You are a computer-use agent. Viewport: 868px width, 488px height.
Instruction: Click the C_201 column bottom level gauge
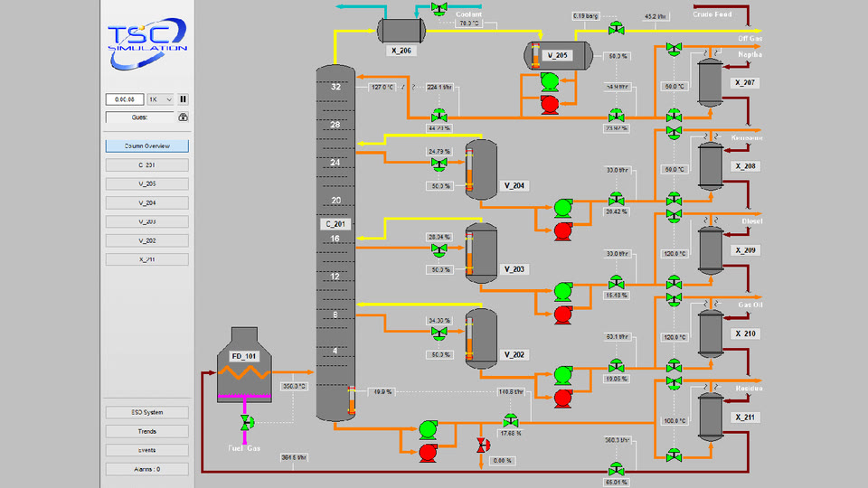(351, 400)
